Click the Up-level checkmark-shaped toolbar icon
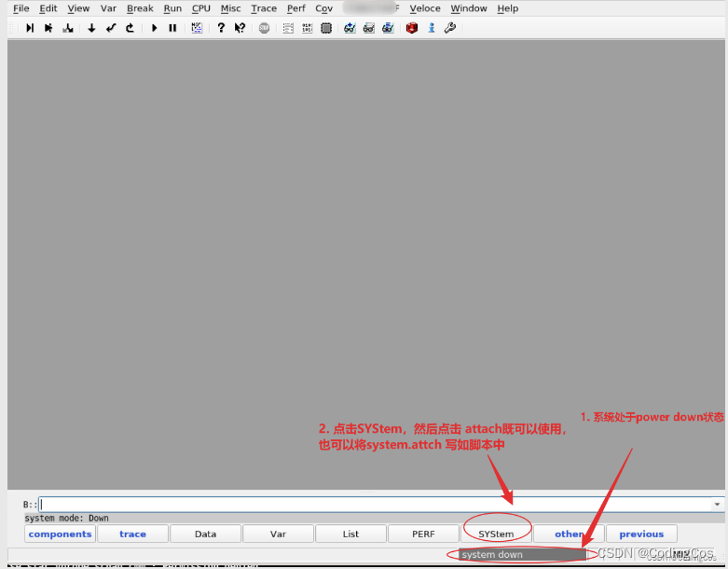This screenshot has height=569, width=728. [x=111, y=28]
